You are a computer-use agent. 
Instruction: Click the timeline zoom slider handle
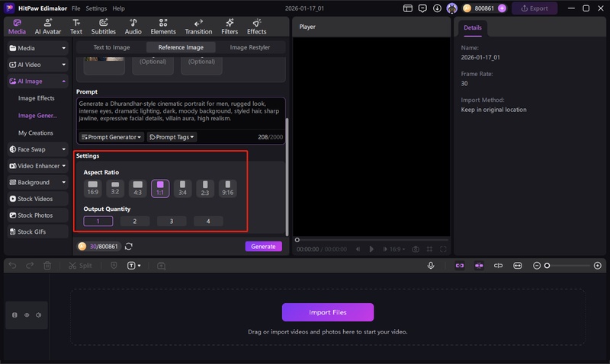(x=547, y=266)
